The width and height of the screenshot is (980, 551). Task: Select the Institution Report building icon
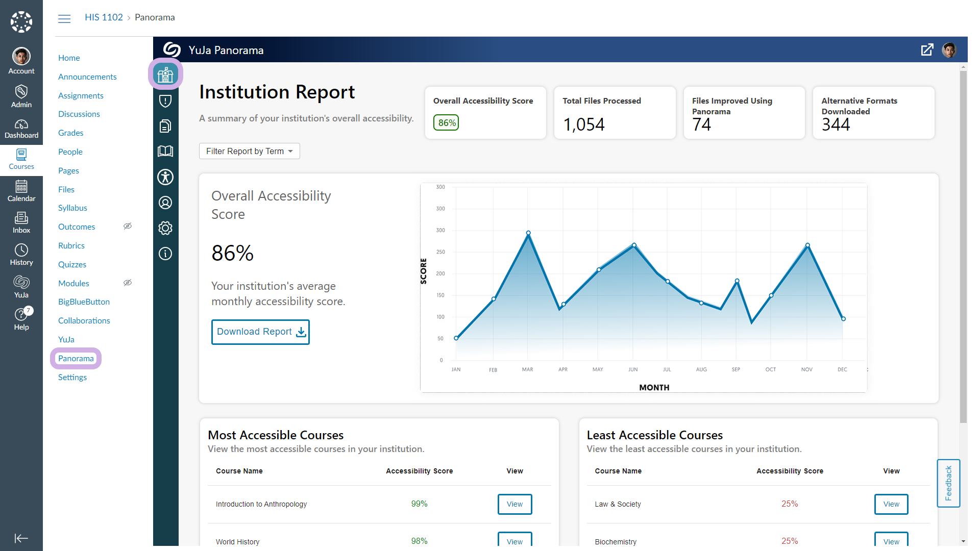[165, 74]
